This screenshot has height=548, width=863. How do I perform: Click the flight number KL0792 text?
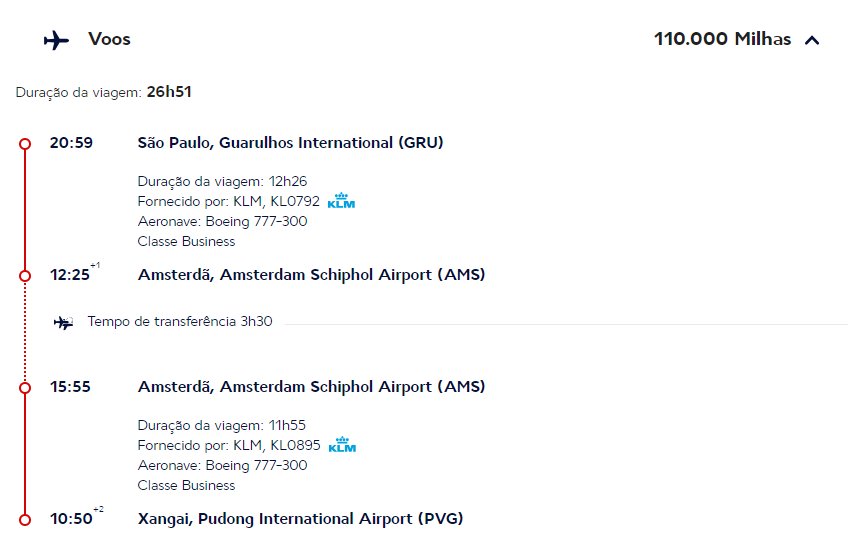[x=295, y=201]
